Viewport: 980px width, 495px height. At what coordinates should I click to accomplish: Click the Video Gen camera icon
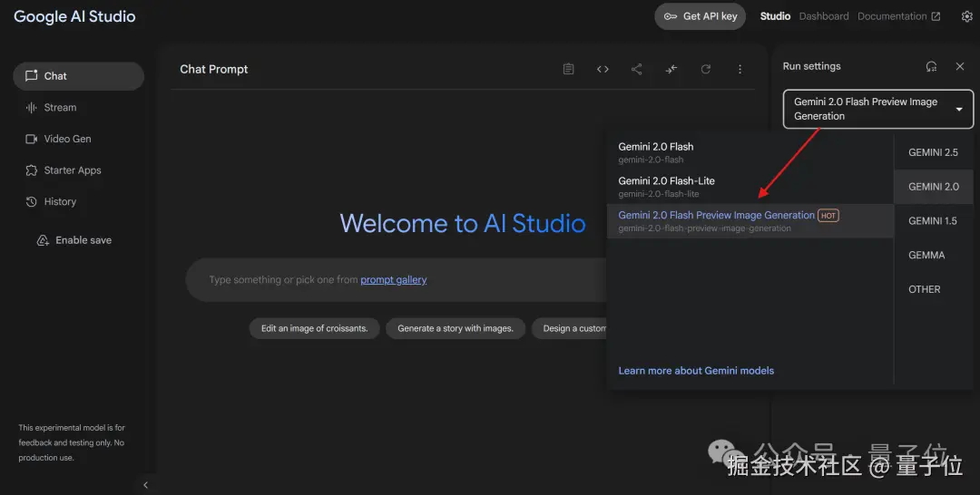[31, 139]
